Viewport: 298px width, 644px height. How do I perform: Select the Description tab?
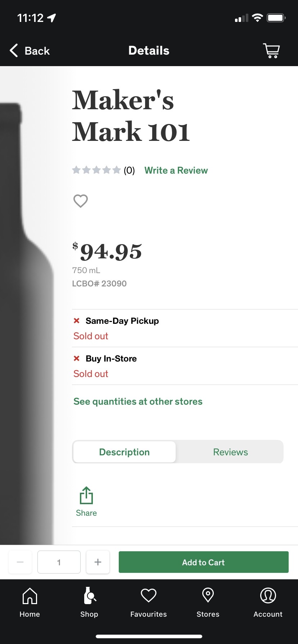pyautogui.click(x=125, y=452)
